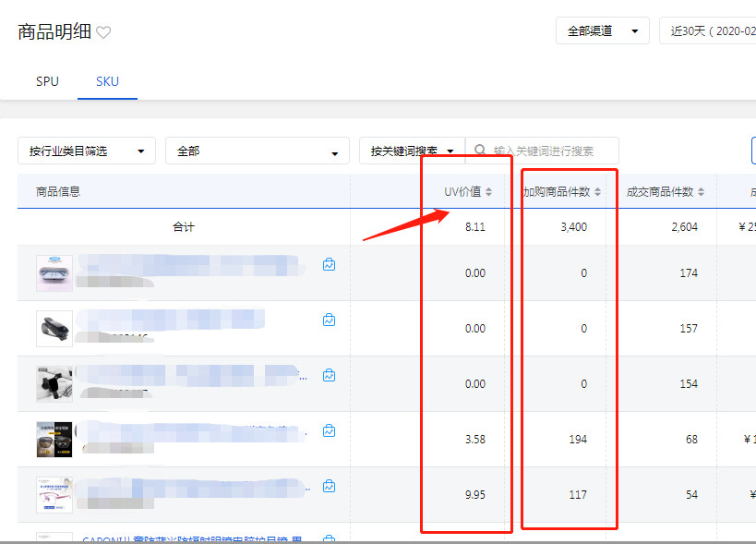Sort by the UV价值 column arrows
The height and width of the screenshot is (544, 756).
pyautogui.click(x=489, y=192)
